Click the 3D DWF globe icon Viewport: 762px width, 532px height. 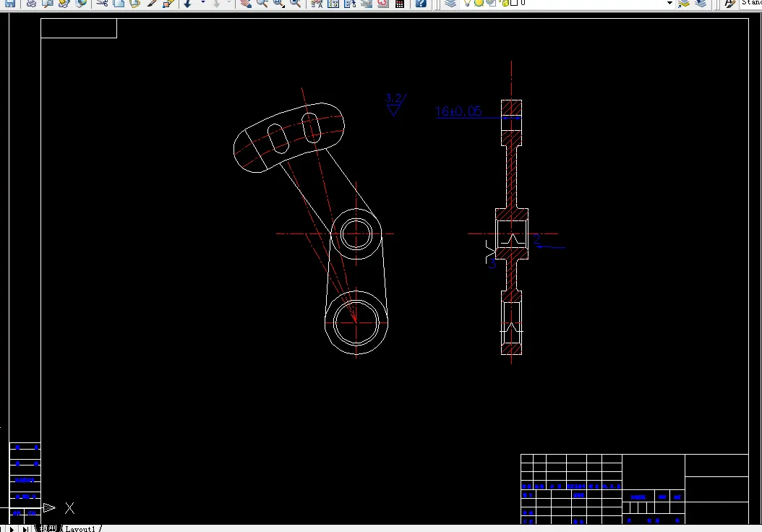point(81,4)
